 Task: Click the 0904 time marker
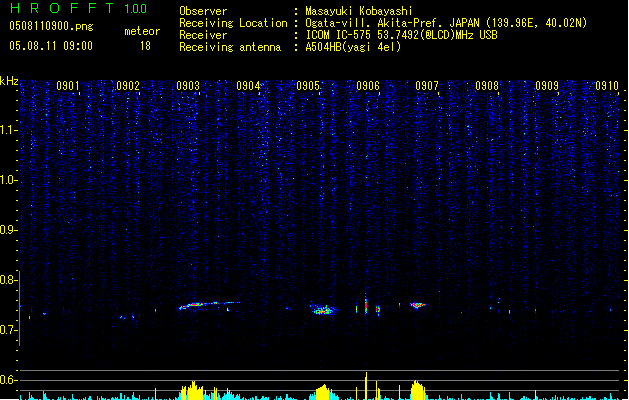tap(248, 86)
